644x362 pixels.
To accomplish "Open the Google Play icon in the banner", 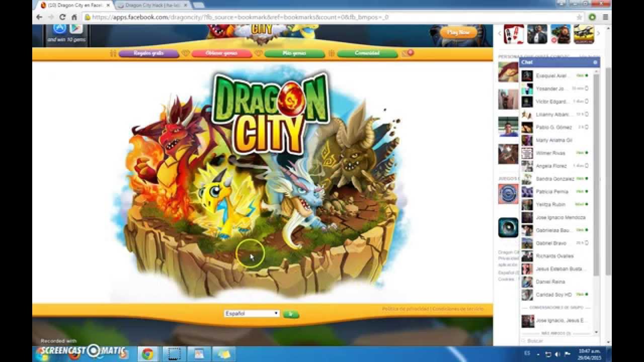I will [x=76, y=29].
